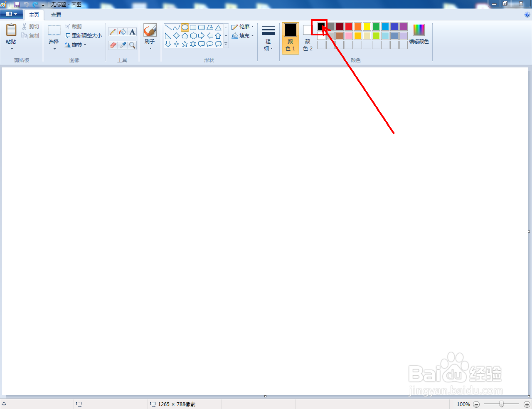
Task: Choose the oval shape
Action: tap(185, 27)
